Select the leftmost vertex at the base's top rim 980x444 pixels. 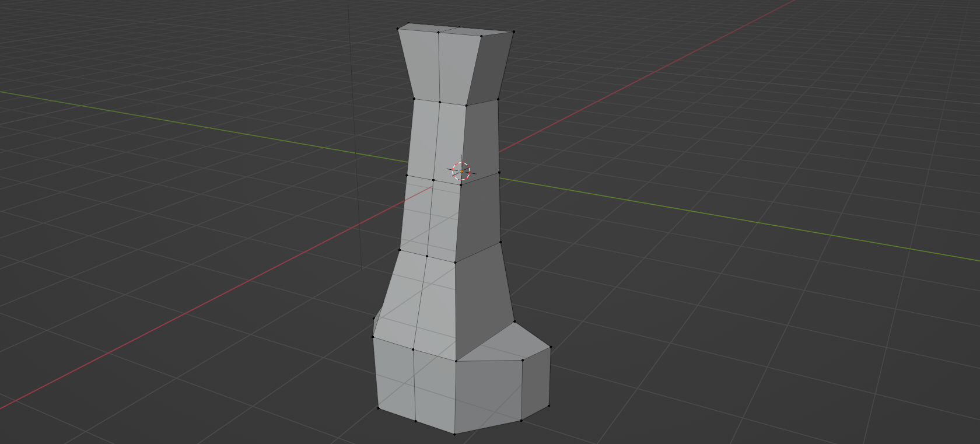(x=373, y=336)
